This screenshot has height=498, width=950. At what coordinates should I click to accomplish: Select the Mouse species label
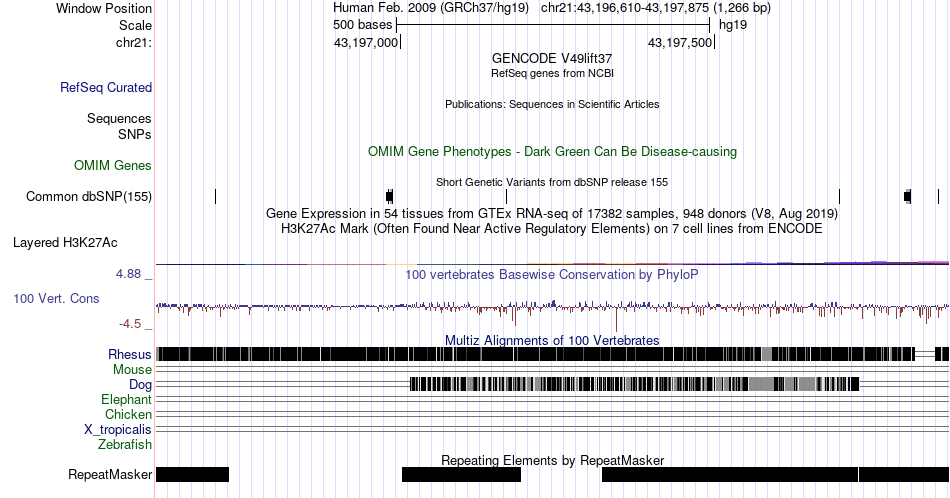(132, 370)
